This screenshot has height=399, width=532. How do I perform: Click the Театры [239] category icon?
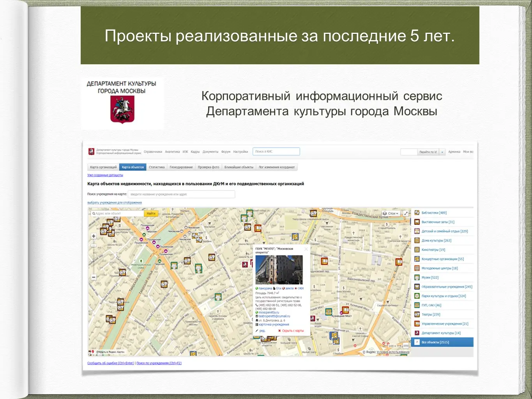point(417,314)
